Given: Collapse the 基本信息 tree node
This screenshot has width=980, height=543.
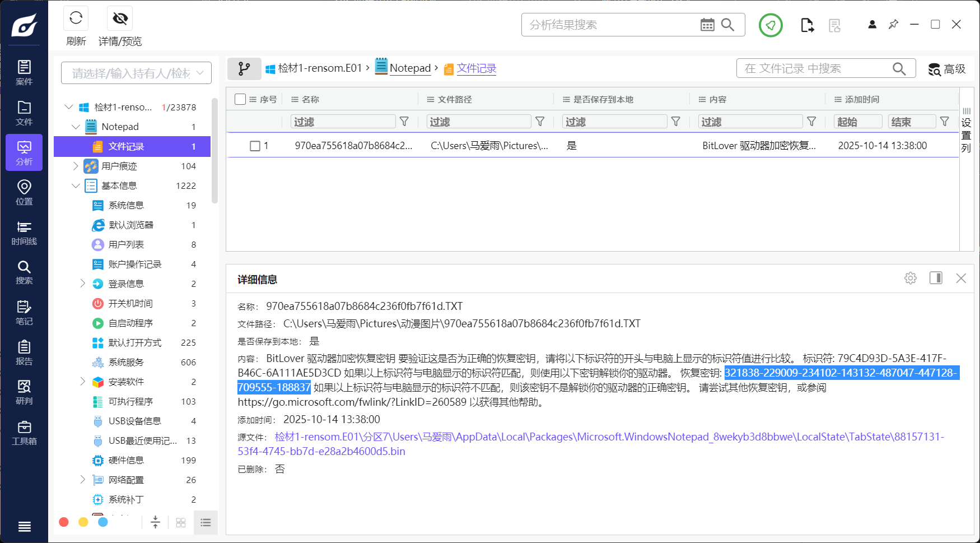Looking at the screenshot, I should tap(76, 185).
